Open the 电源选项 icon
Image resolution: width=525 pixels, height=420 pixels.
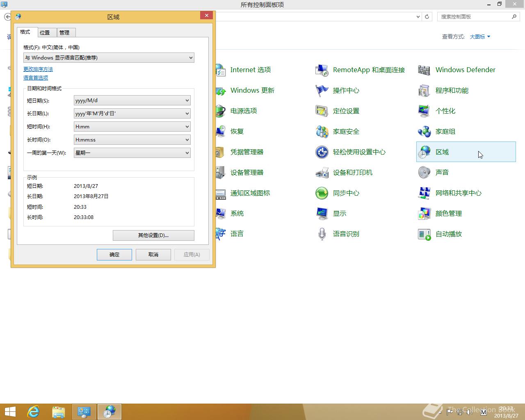(x=221, y=111)
